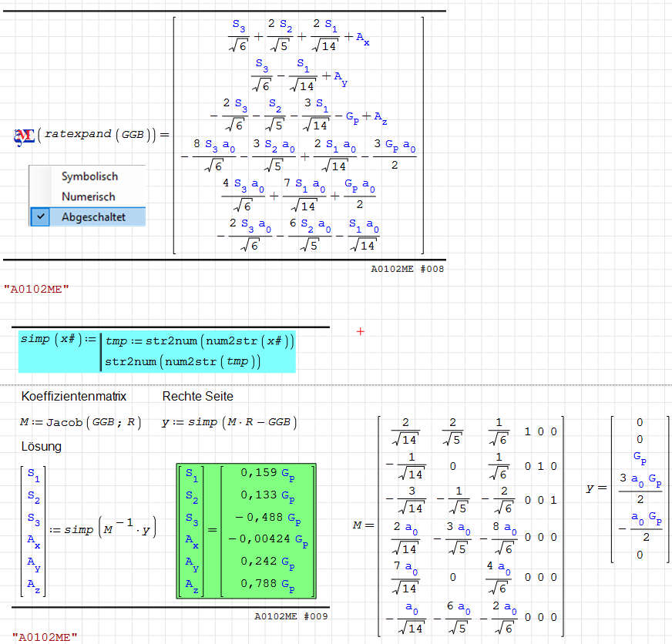
Task: Click the y result vector on right
Action: (639, 488)
